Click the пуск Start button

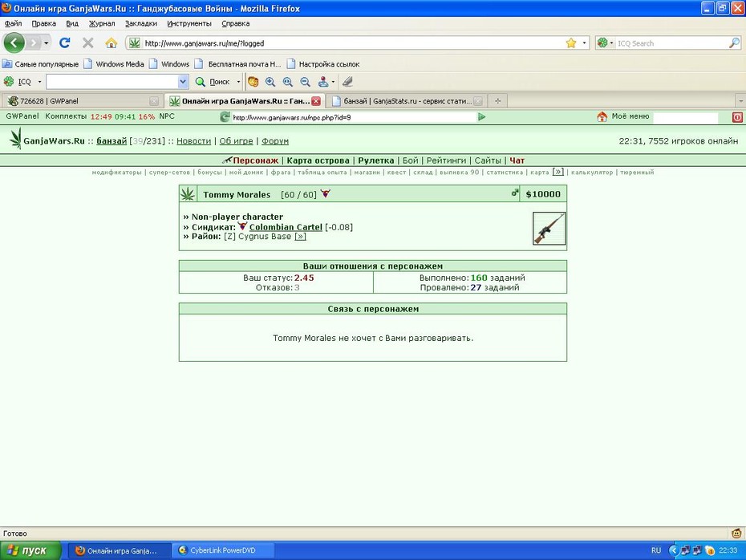click(x=30, y=550)
